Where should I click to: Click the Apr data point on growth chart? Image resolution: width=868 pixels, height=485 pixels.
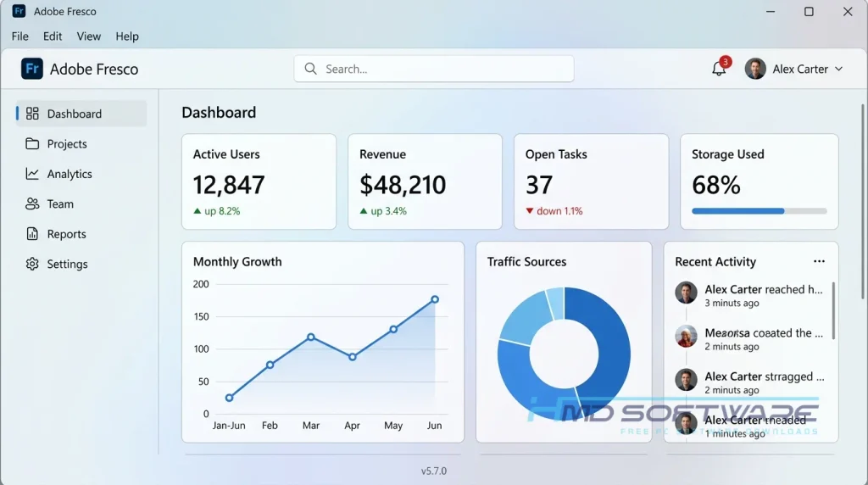pos(352,357)
